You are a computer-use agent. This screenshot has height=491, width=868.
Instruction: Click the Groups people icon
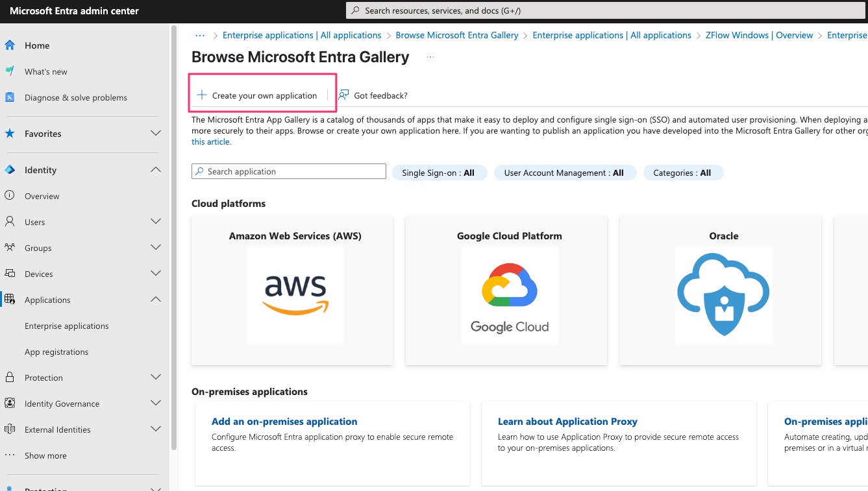(x=10, y=248)
